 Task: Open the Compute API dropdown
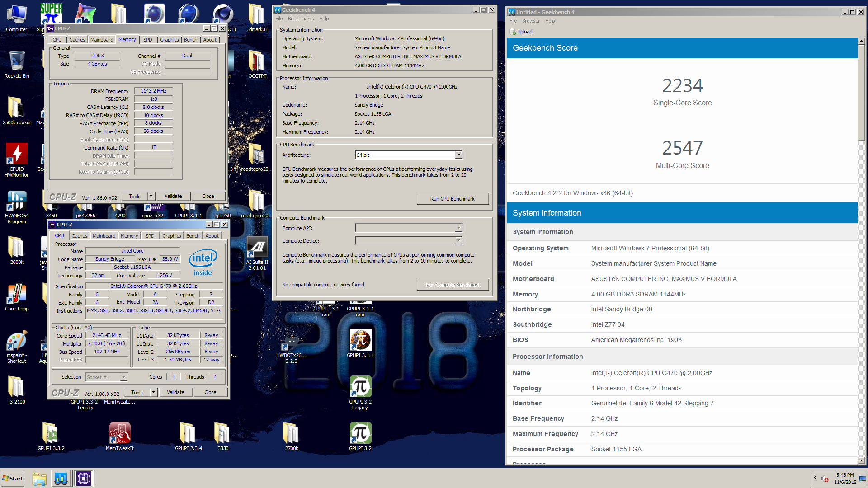(x=458, y=228)
